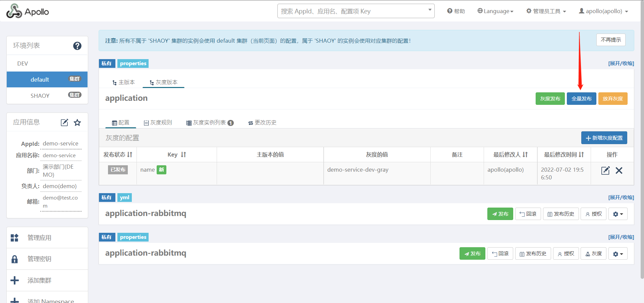The image size is (644, 303).
Task: Click the edit app info icon
Action: [x=64, y=123]
